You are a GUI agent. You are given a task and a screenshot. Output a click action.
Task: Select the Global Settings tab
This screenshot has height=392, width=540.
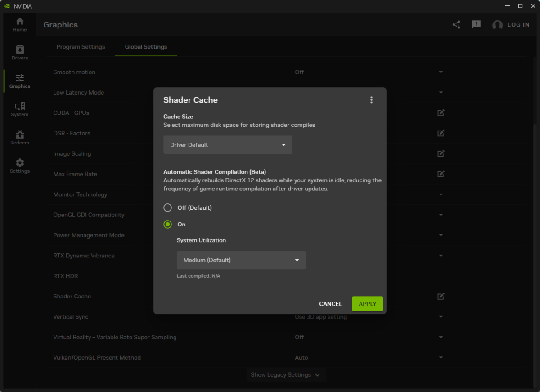146,46
